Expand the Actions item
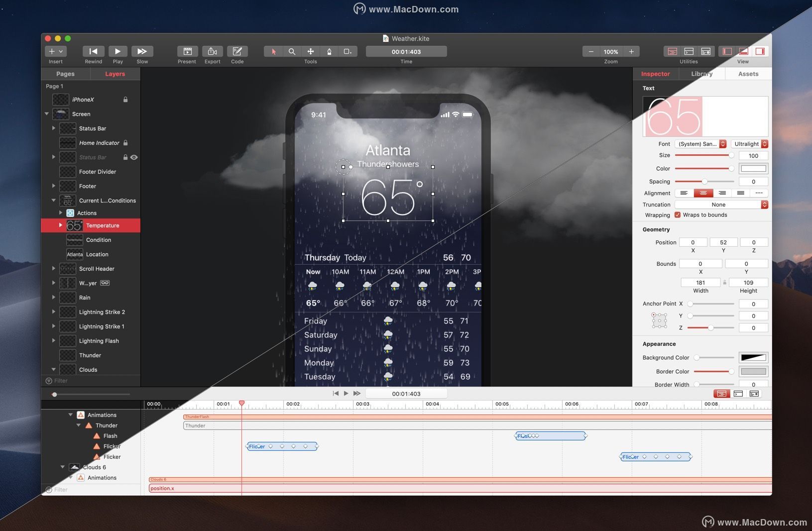812x531 pixels. [x=61, y=213]
